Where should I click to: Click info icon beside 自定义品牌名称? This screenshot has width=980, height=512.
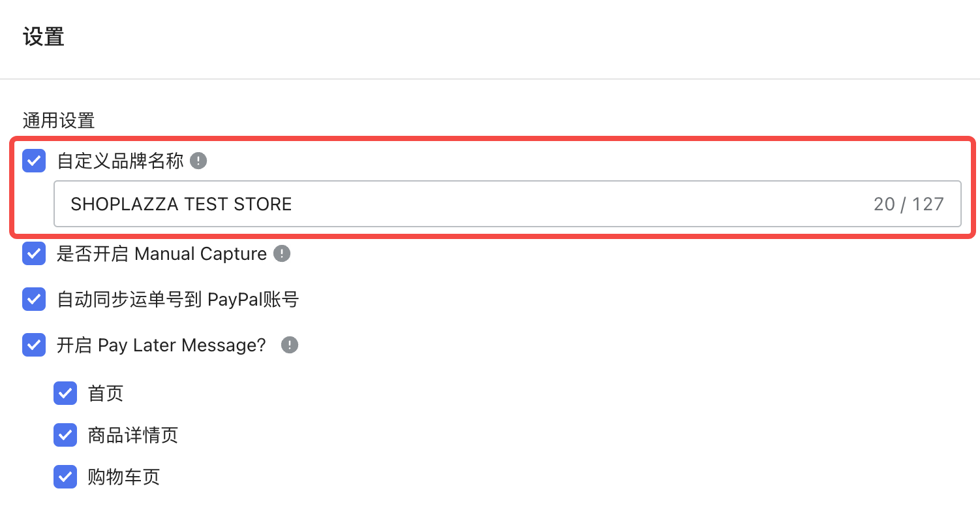[198, 161]
